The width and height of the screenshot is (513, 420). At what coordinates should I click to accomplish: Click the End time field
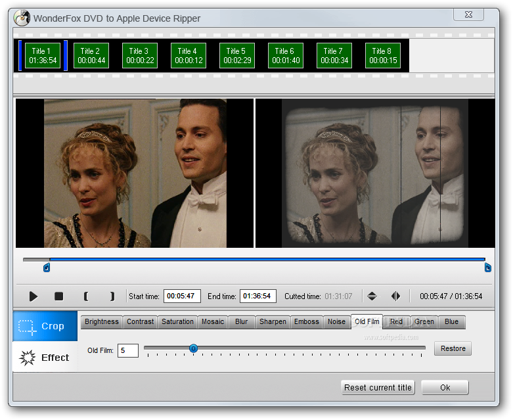[x=258, y=296]
